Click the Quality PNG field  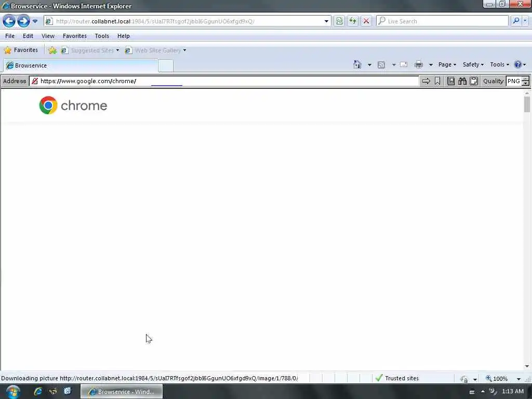coord(514,81)
